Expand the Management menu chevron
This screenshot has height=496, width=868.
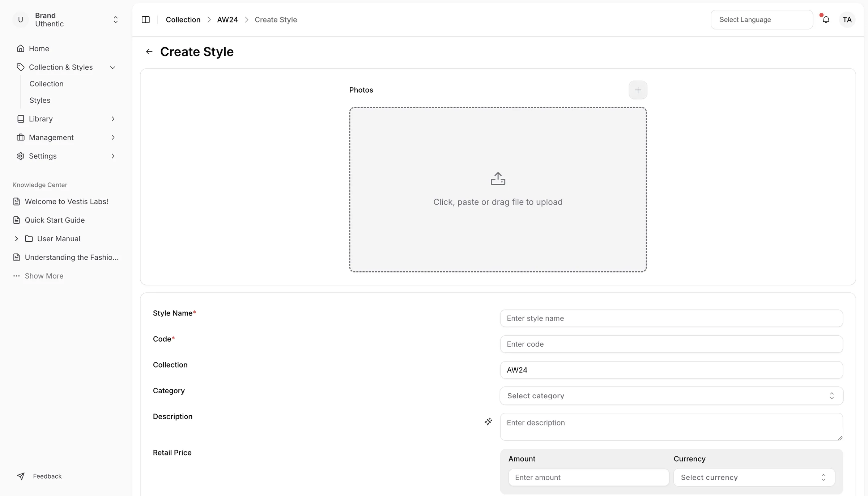point(112,137)
